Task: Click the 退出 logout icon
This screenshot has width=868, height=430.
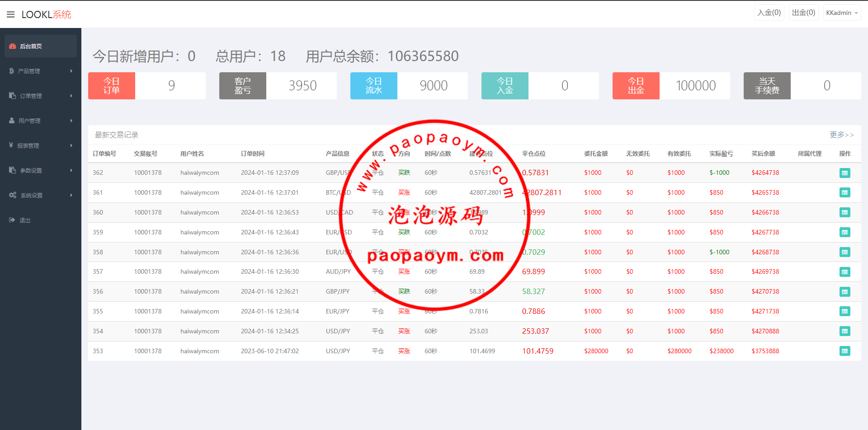Action: (x=12, y=220)
